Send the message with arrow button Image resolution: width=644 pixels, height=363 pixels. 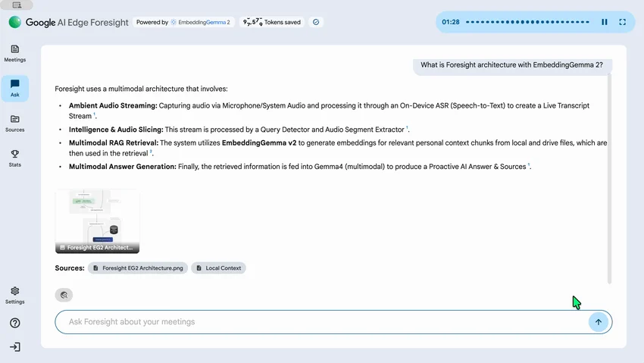click(598, 322)
